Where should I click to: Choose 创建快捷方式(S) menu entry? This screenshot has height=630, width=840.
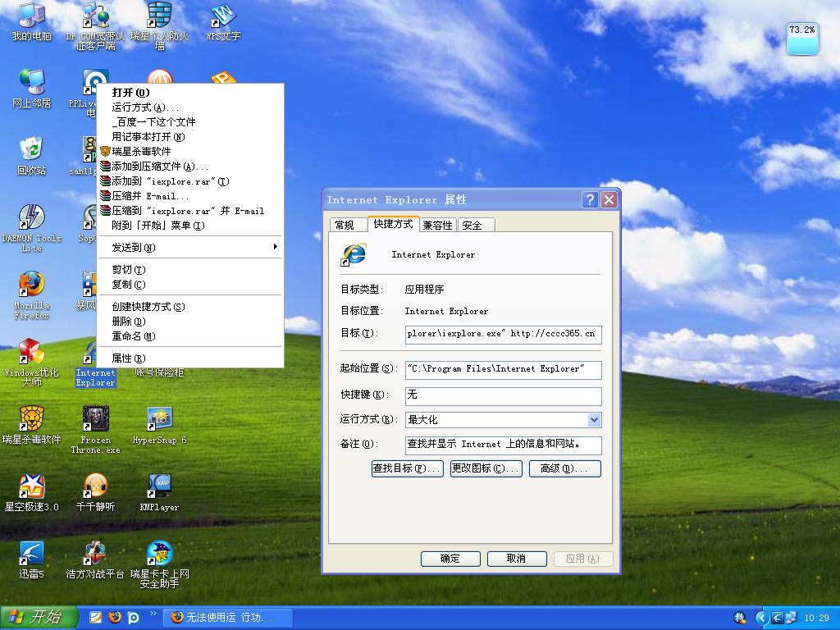click(190, 307)
